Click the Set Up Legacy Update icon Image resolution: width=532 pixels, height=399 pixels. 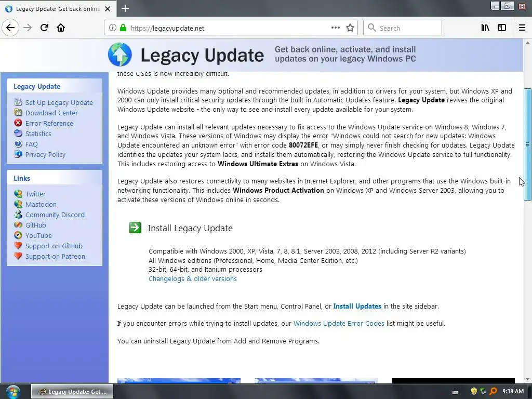(18, 102)
